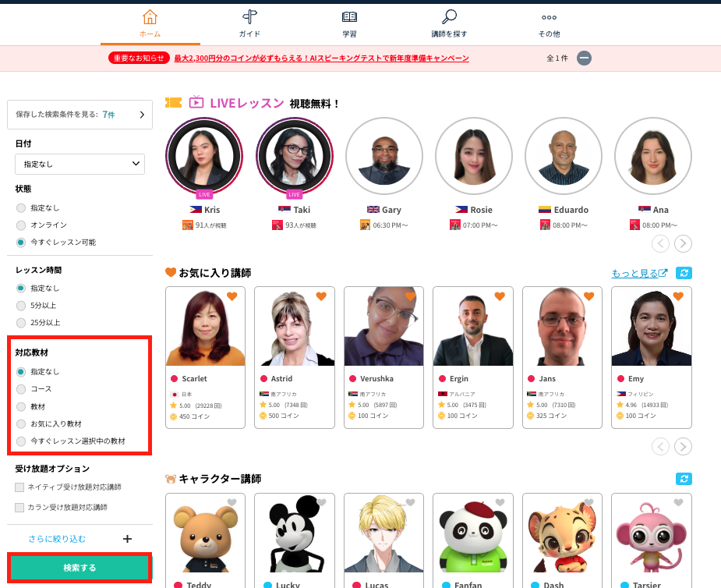The height and width of the screenshot is (588, 721).
Task: Open the その他 menu
Action: [549, 23]
